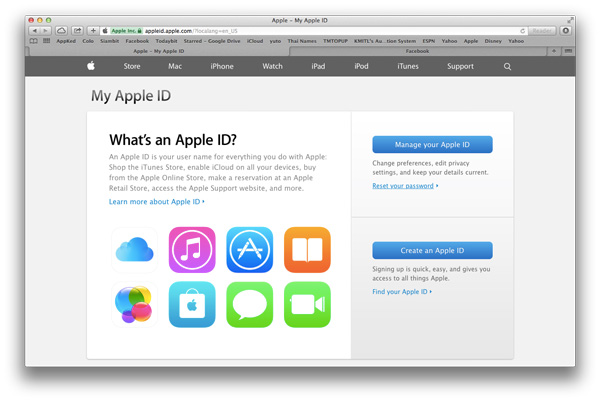Go to Support in the navigation bar
The width and height of the screenshot is (600, 401).
coord(460,66)
